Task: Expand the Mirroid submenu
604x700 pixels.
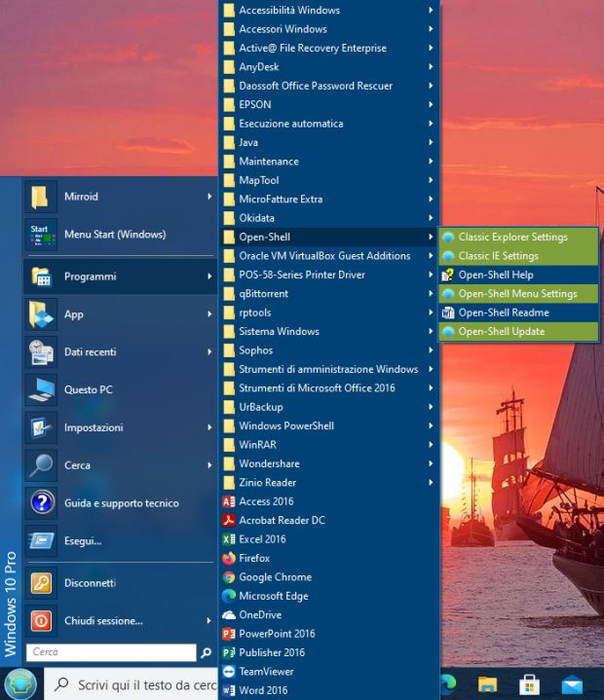Action: [x=120, y=197]
